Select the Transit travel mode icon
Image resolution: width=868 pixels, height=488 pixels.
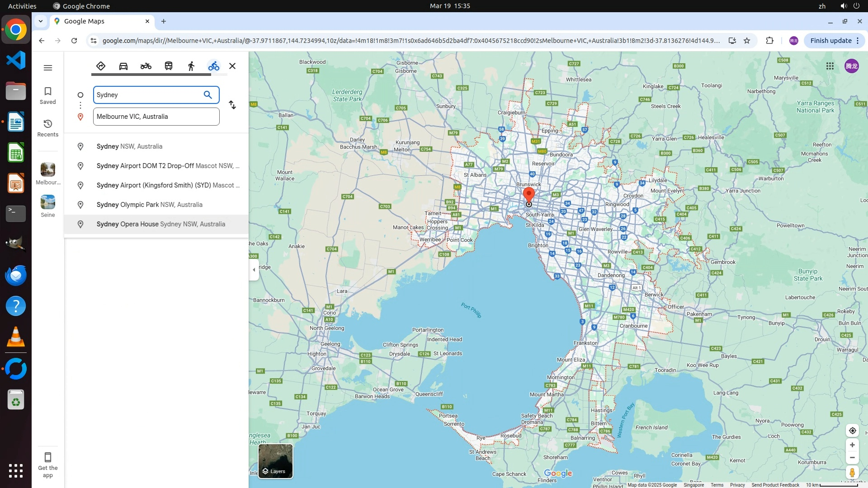click(169, 66)
